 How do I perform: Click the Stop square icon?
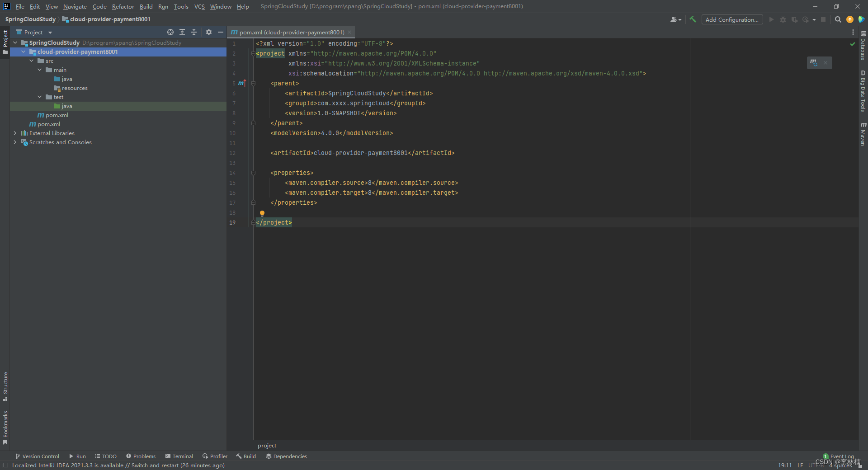point(823,19)
